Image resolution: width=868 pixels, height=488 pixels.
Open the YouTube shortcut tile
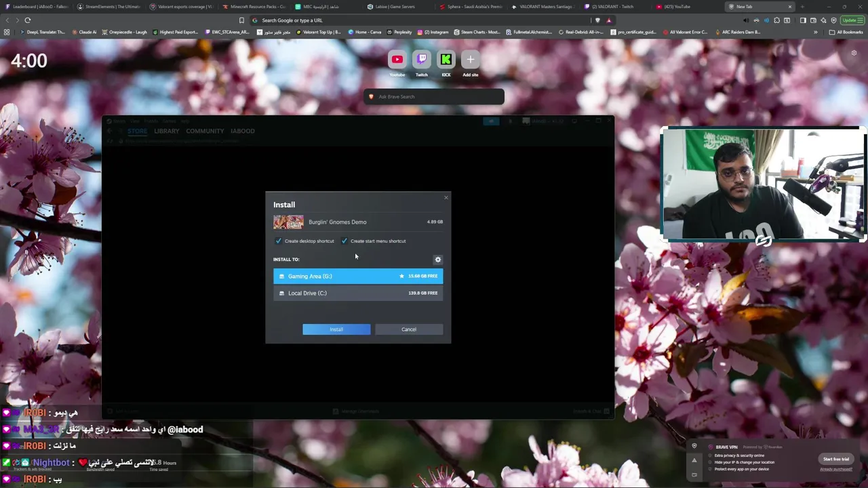click(x=397, y=60)
